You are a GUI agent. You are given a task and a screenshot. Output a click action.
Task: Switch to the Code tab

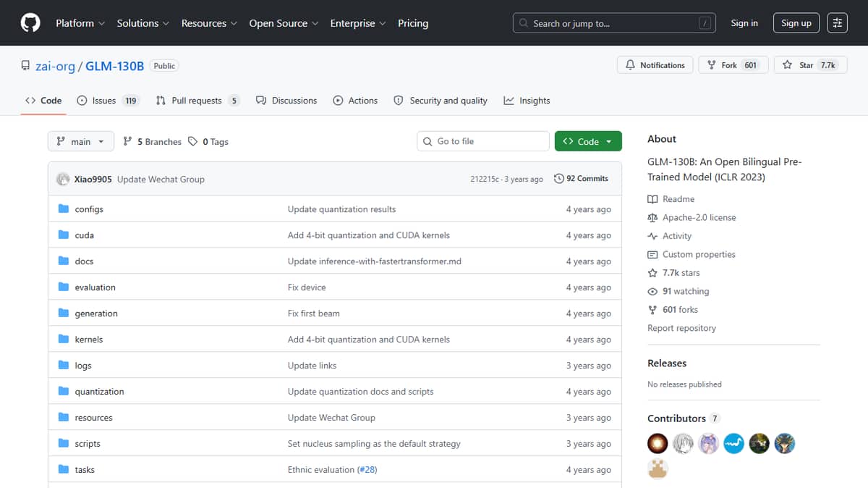(43, 101)
